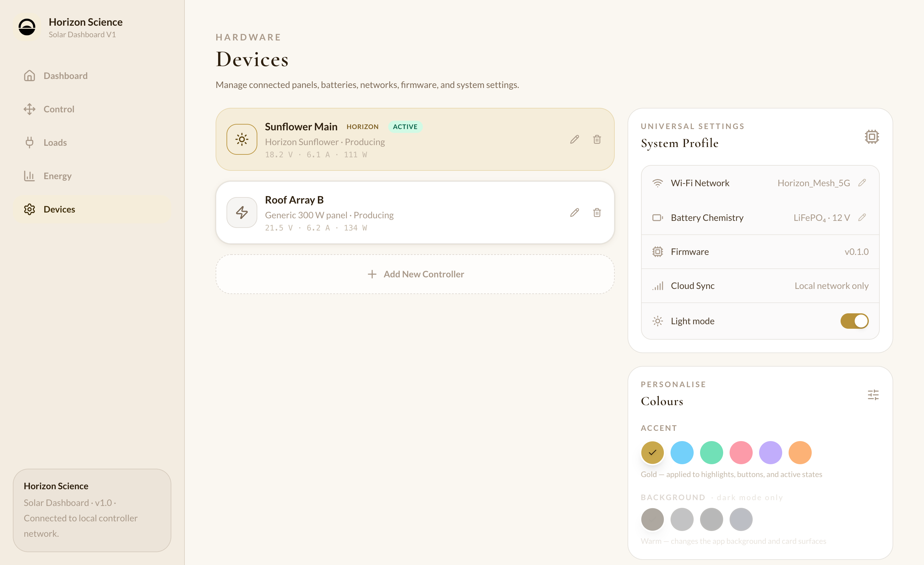The image size is (924, 565).
Task: Add a new controller
Action: (415, 274)
